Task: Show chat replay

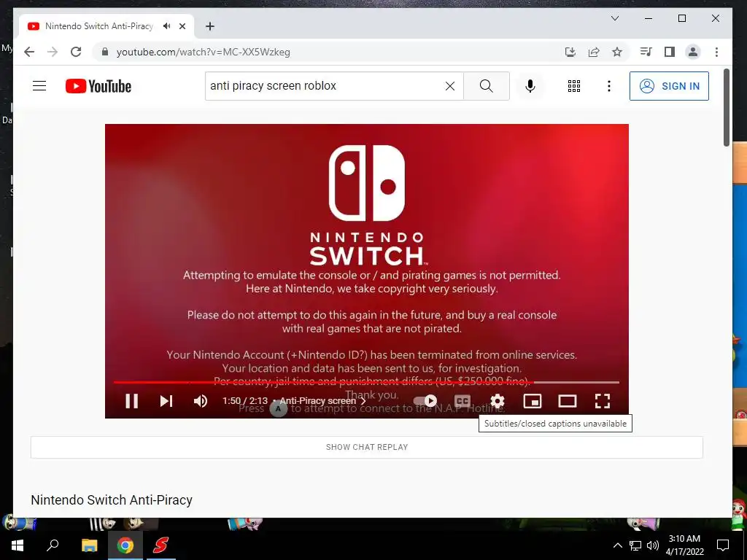Action: (367, 447)
